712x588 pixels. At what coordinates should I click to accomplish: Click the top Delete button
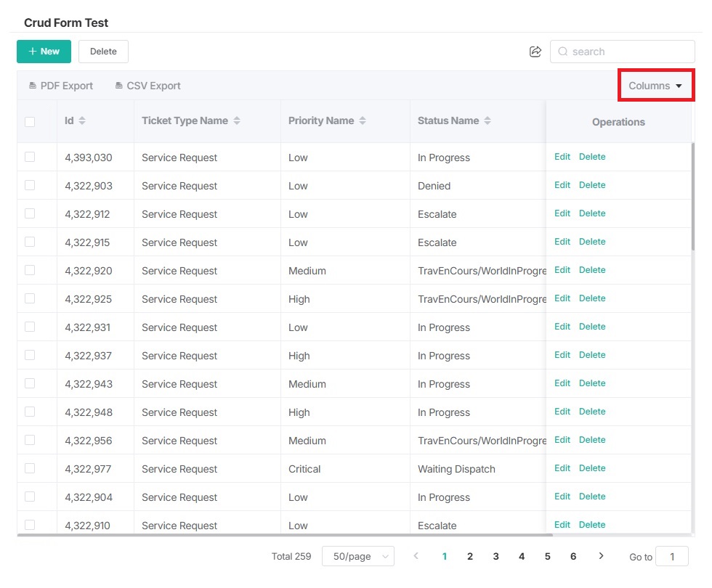[x=103, y=52]
